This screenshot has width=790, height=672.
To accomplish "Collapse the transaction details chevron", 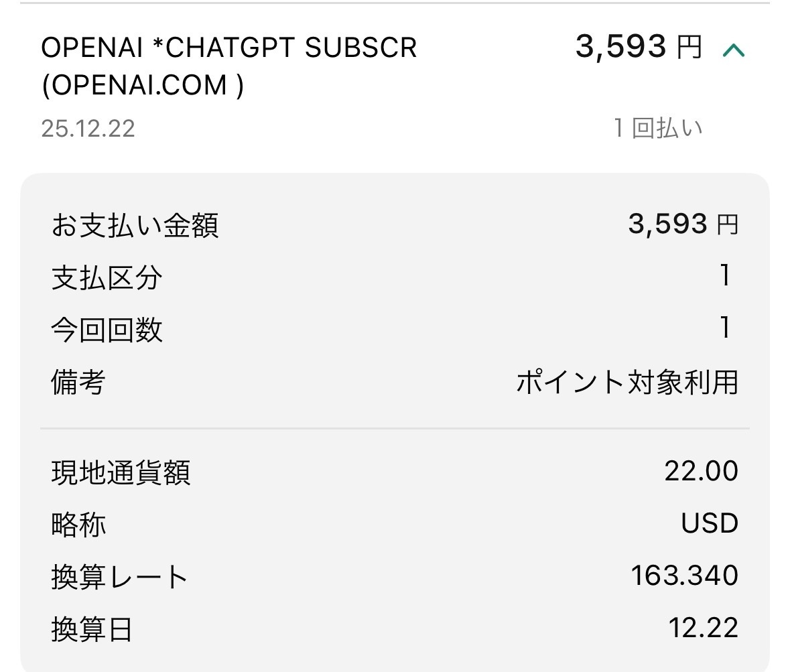I will click(x=734, y=50).
